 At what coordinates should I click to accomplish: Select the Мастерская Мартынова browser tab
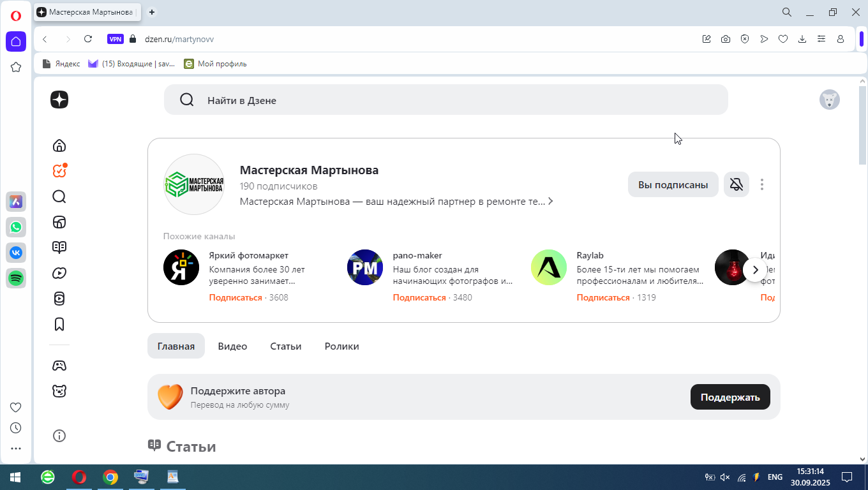click(87, 12)
